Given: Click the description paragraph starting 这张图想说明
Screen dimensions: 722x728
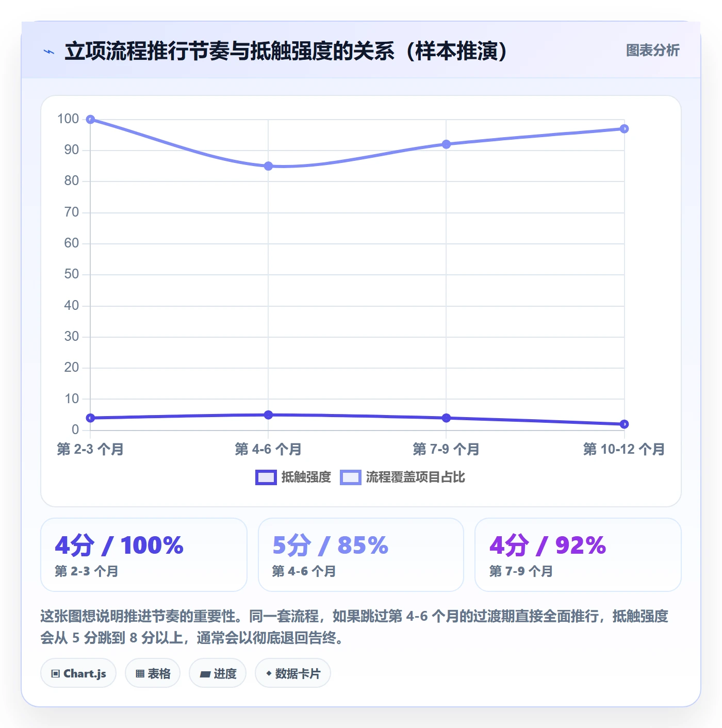Looking at the screenshot, I should click(x=354, y=627).
